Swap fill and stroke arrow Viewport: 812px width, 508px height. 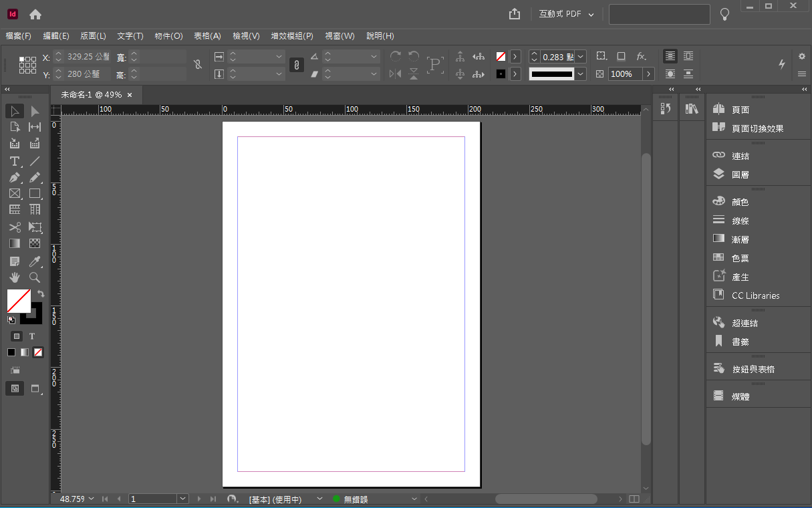click(x=41, y=293)
